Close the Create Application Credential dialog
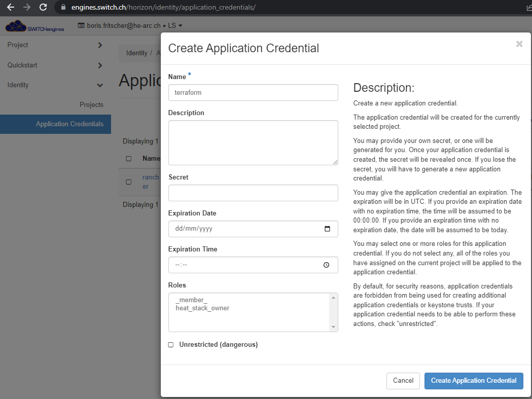 [519, 44]
